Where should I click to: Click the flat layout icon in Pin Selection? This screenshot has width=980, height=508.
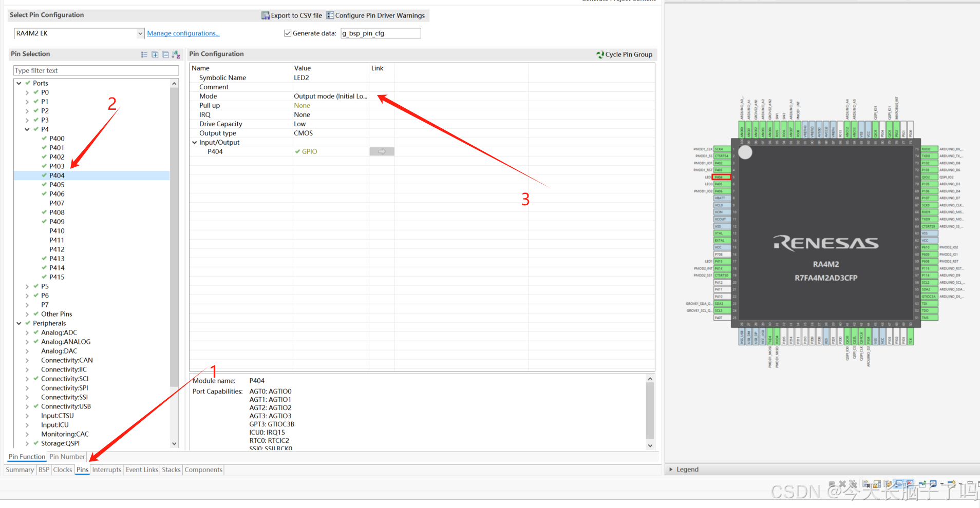[144, 54]
